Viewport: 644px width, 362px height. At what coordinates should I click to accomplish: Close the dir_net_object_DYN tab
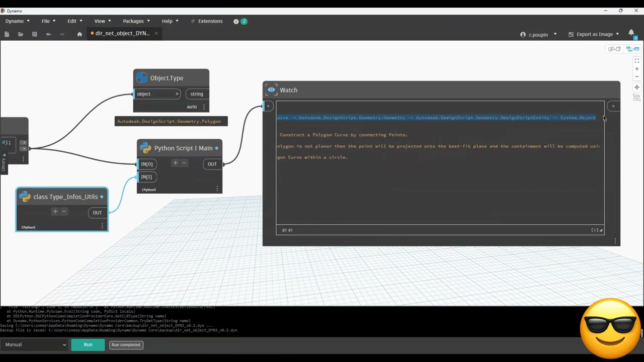tap(156, 33)
